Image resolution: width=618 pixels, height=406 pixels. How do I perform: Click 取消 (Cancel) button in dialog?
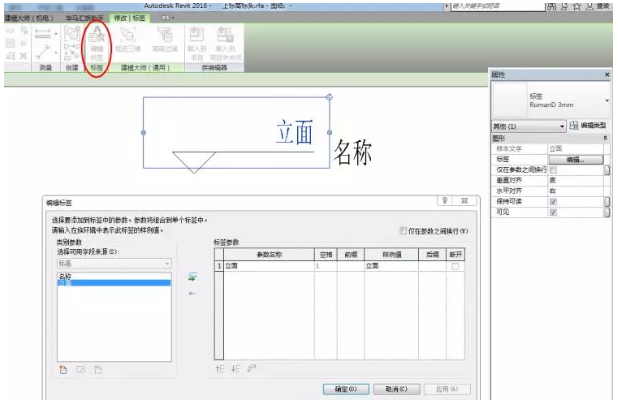(x=396, y=389)
